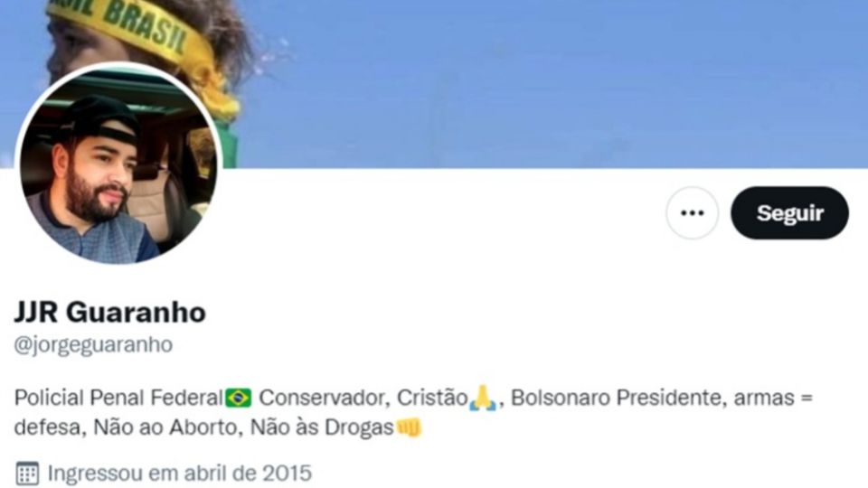Viewport: 868px width, 488px height.
Task: Select the 'Policial Penal Federal' bio text
Action: [x=118, y=398]
